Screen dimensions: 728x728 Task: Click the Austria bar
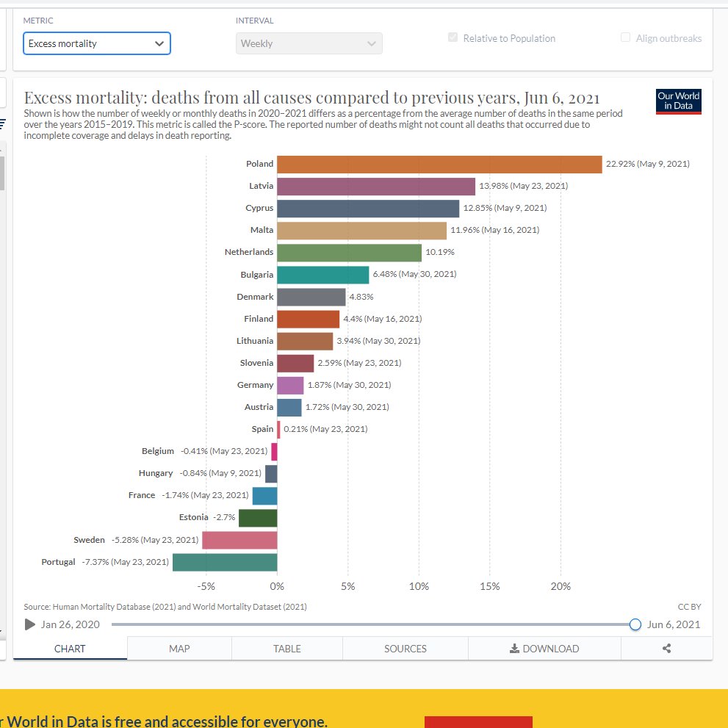click(x=289, y=407)
